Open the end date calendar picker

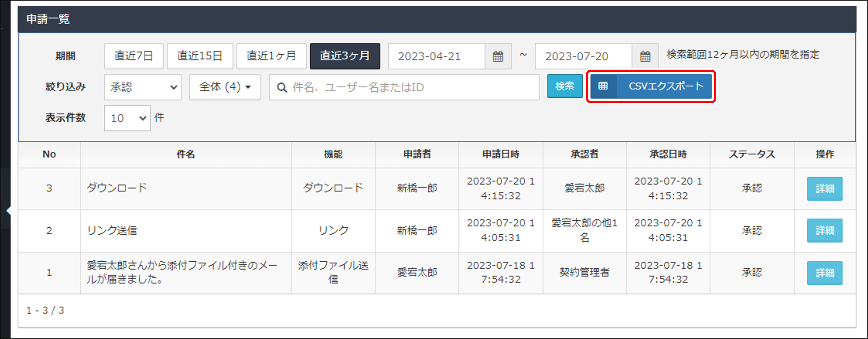pos(645,56)
